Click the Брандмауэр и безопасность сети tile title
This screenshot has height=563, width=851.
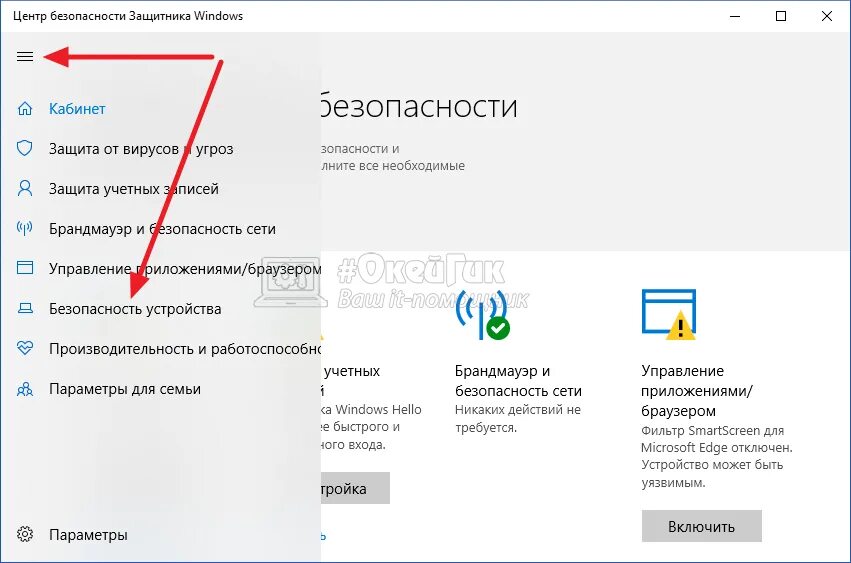coord(518,381)
